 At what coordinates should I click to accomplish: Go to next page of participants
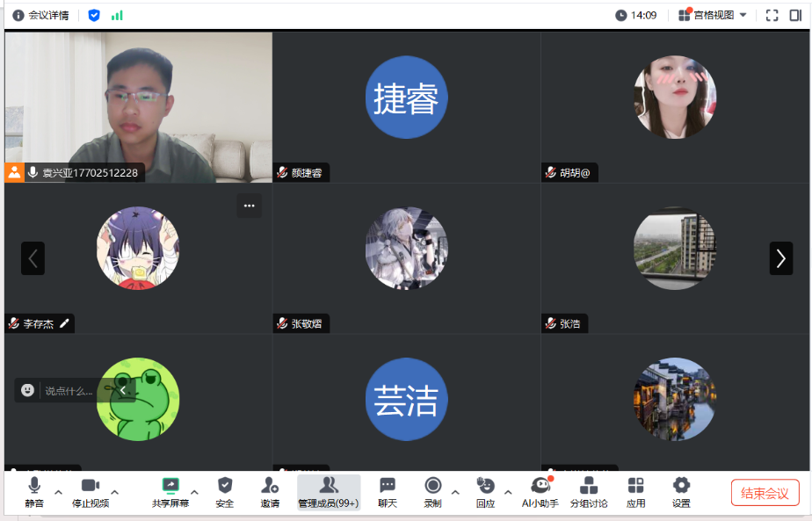(x=780, y=258)
